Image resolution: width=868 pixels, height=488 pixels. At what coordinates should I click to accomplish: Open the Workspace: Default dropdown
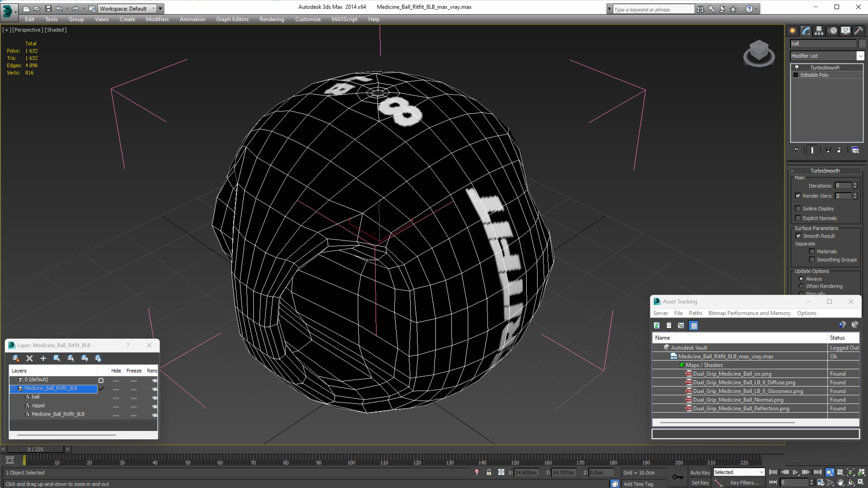[127, 9]
